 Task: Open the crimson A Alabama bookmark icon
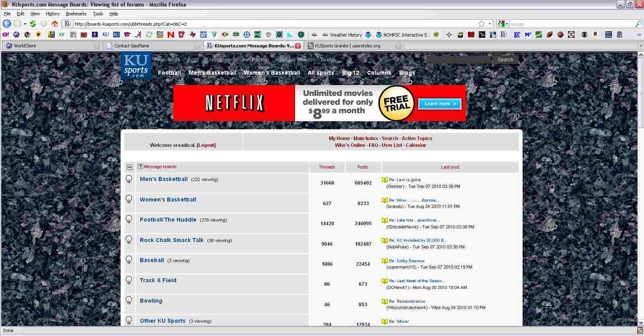tap(138, 35)
